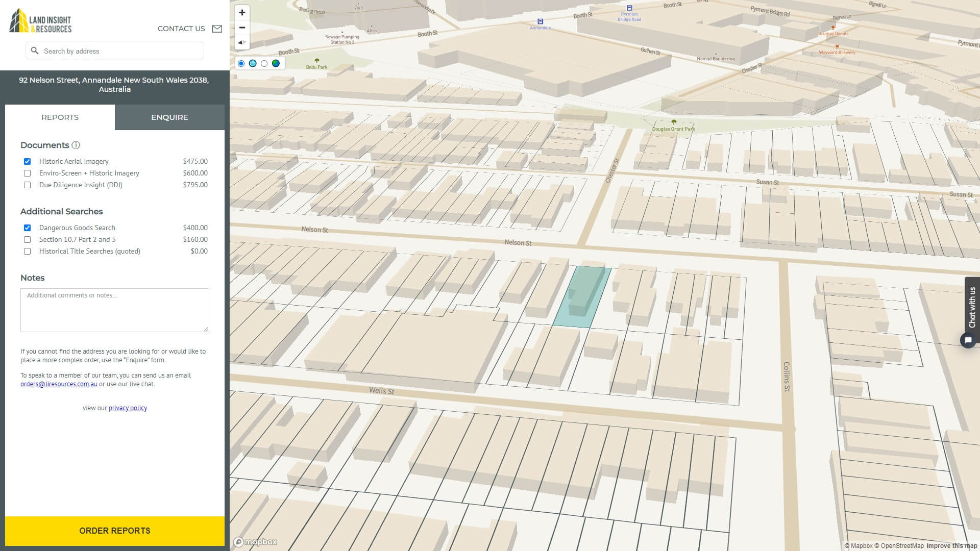This screenshot has height=551, width=980.
Task: Check Enviro-Screen + Historic Imagery checkbox
Action: pyautogui.click(x=28, y=173)
